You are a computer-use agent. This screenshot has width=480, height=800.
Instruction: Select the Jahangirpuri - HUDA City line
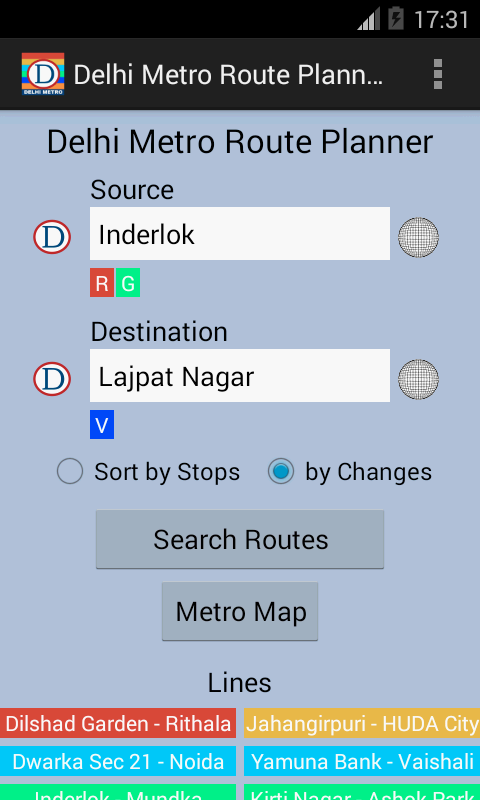coord(362,723)
